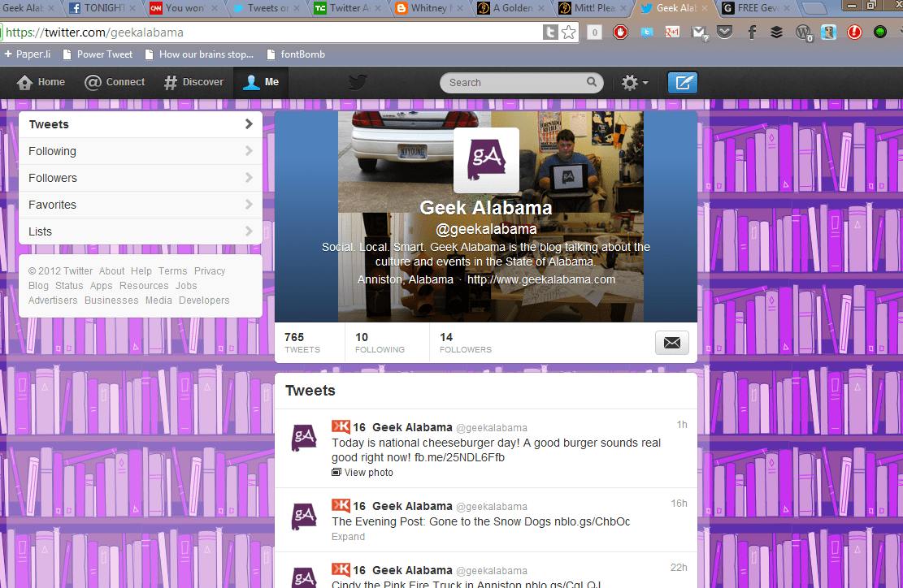Image resolution: width=903 pixels, height=588 pixels.
Task: Click the Terms footer link
Action: pos(173,271)
